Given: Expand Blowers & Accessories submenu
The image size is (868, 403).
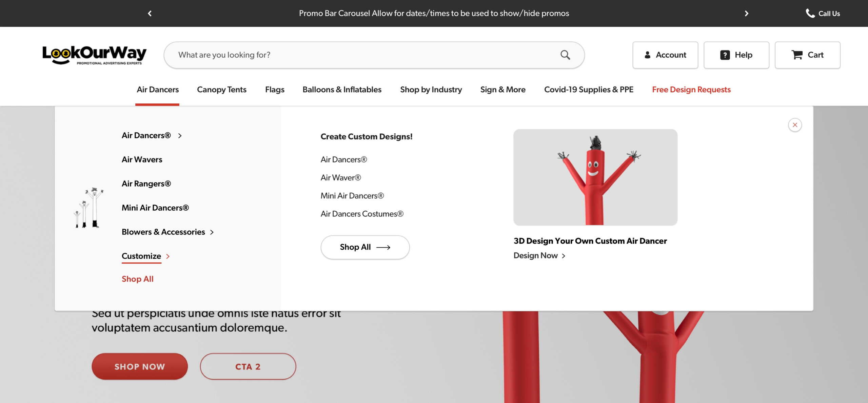Looking at the screenshot, I should [x=212, y=232].
